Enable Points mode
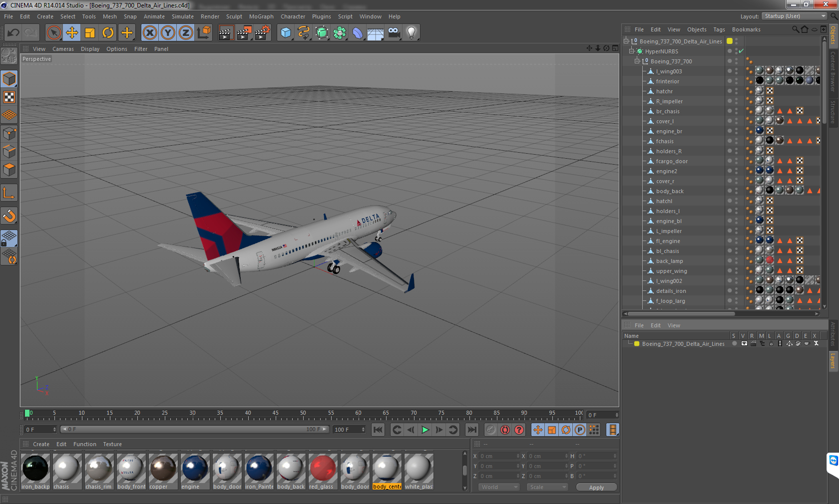This screenshot has width=839, height=504. (x=9, y=133)
